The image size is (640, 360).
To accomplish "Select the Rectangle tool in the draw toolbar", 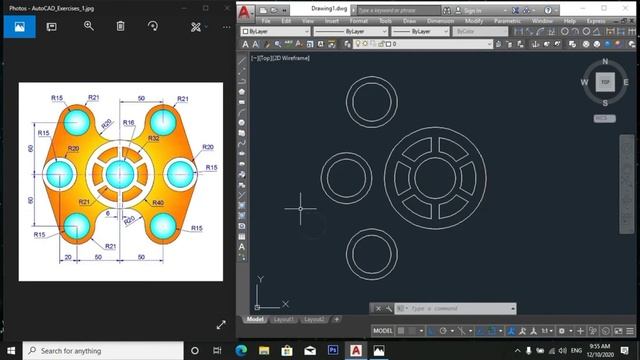I will [x=242, y=102].
